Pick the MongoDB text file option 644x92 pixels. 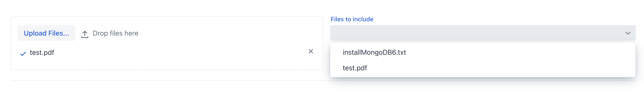click(374, 52)
